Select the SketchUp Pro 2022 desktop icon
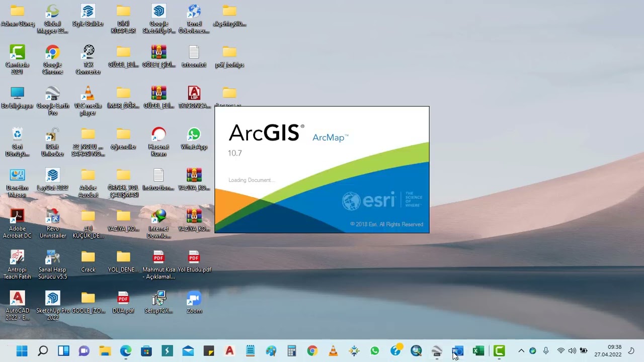This screenshot has height=362, width=644. (x=52, y=306)
